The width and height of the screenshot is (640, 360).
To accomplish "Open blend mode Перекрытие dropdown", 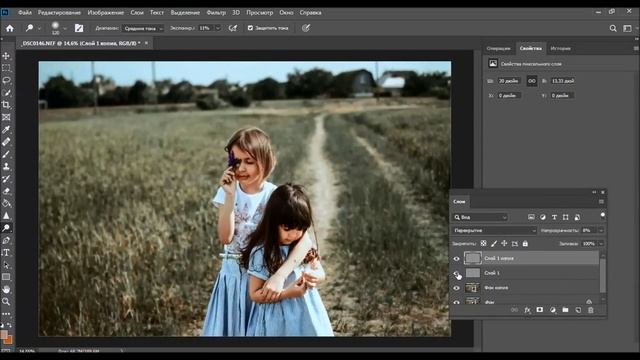I will [x=494, y=231].
